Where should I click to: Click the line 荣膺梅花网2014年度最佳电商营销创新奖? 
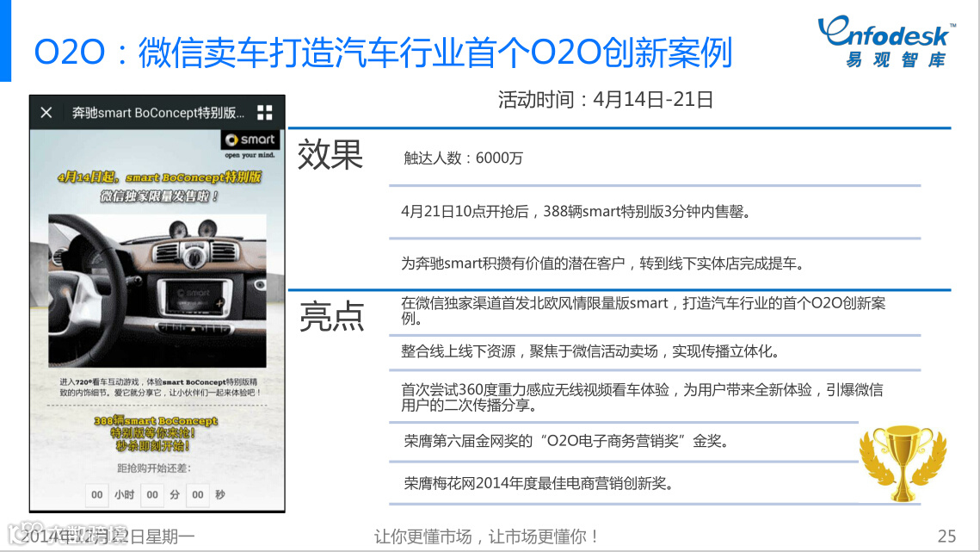pos(538,484)
